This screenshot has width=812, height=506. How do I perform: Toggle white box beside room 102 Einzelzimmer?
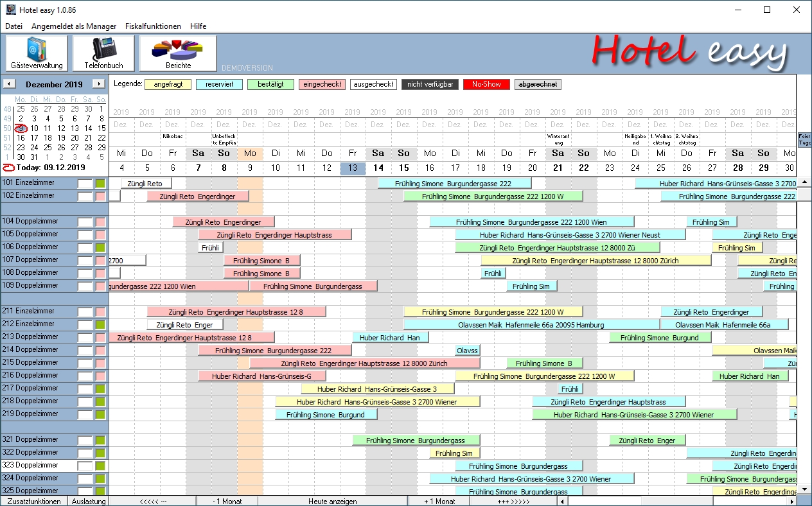(x=85, y=196)
